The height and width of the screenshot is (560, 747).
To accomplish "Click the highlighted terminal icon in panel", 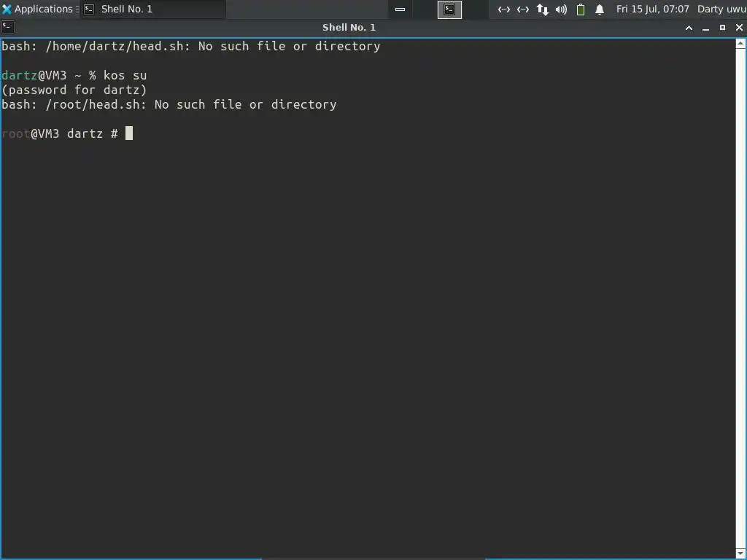I will click(449, 9).
